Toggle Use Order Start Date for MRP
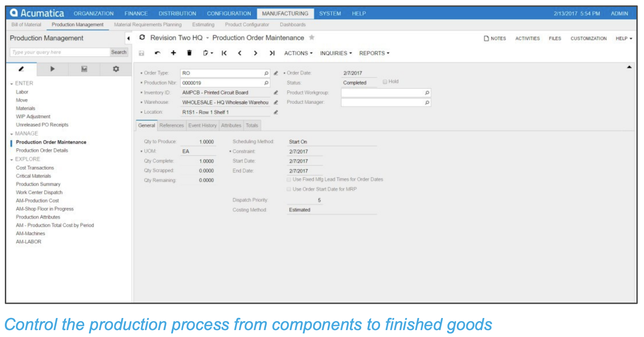 (x=289, y=189)
